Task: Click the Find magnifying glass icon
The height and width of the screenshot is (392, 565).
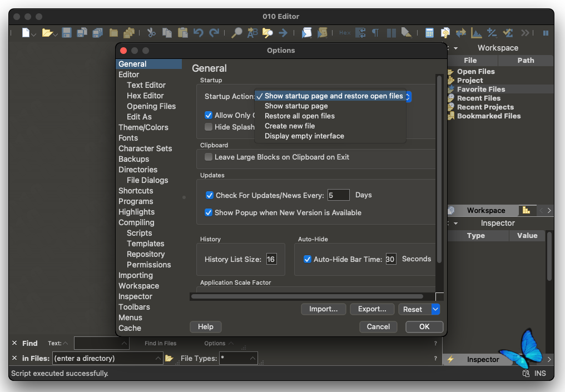Action: pos(236,33)
